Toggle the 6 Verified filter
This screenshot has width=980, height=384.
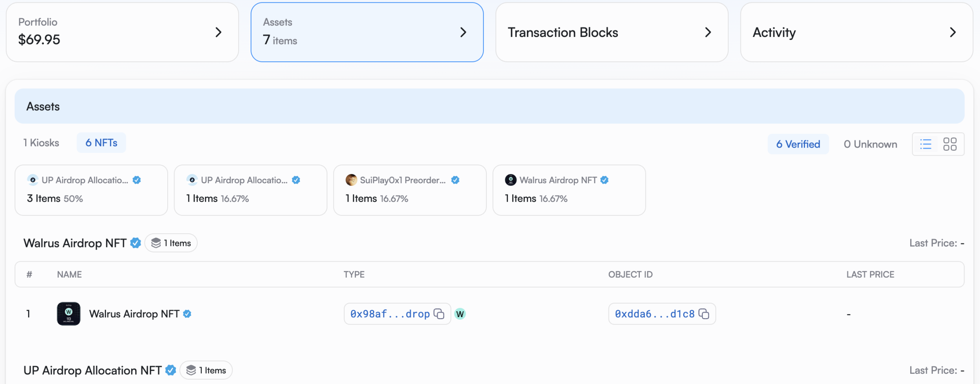pos(798,144)
